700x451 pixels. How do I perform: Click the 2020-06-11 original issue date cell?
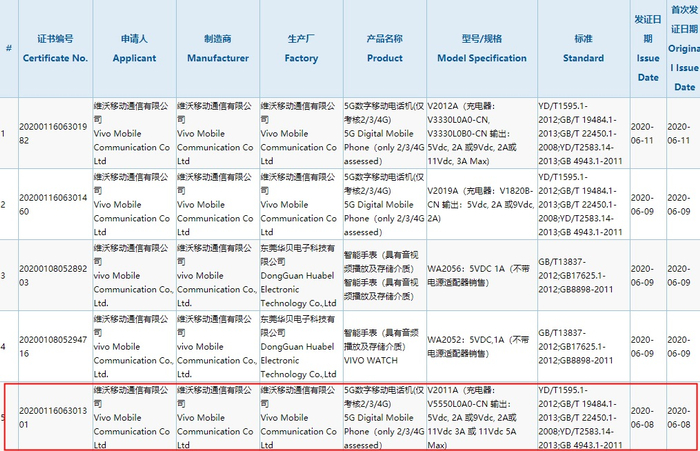683,134
